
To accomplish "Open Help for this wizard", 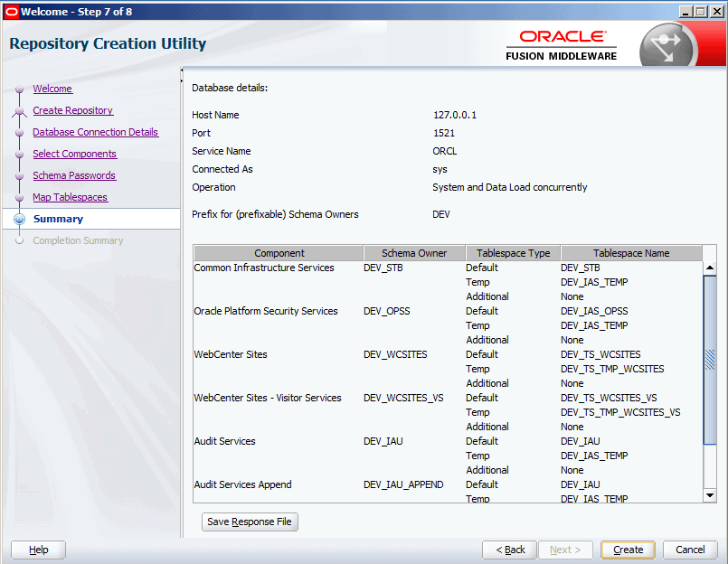I will click(x=38, y=550).
